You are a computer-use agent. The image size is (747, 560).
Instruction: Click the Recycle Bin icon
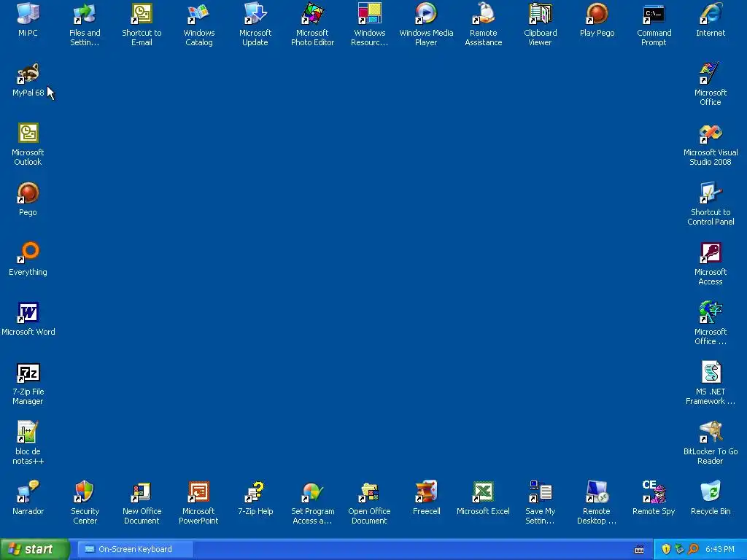711,492
